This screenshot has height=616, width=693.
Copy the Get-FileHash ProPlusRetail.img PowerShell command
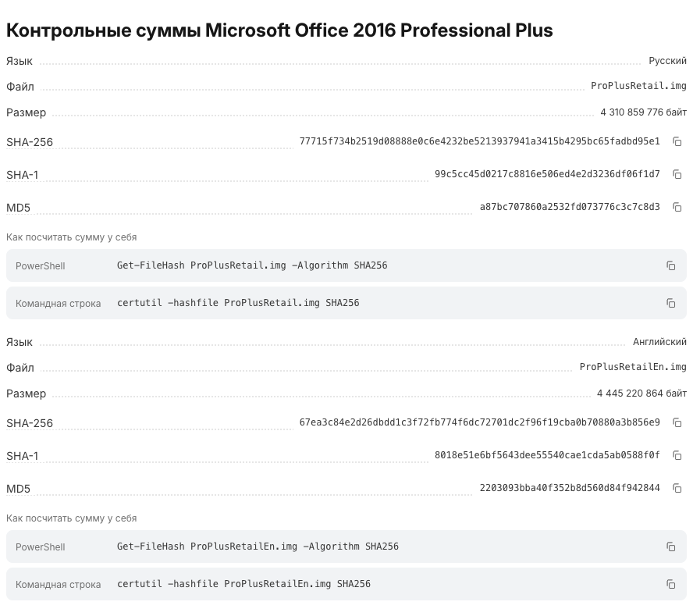pyautogui.click(x=671, y=265)
